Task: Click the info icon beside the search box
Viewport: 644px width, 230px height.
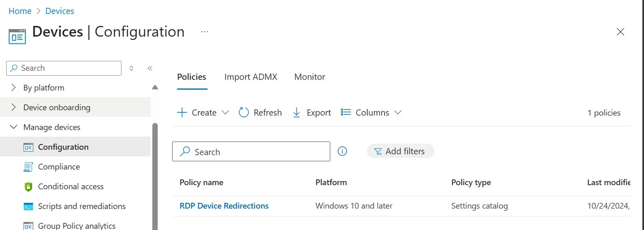Action: pyautogui.click(x=342, y=151)
